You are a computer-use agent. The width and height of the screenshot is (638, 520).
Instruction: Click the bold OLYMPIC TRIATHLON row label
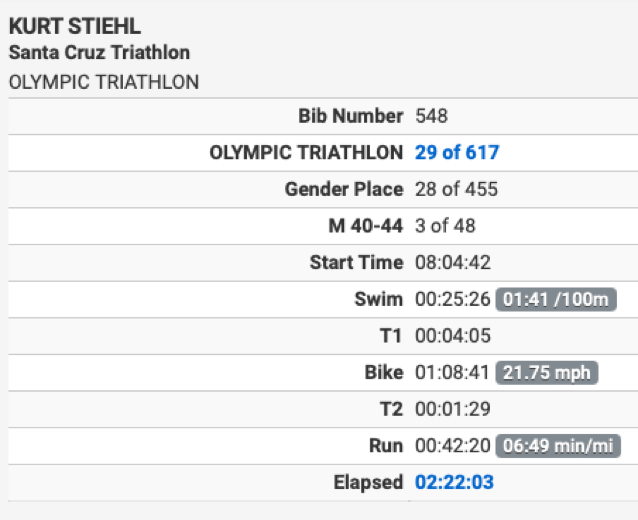point(306,153)
